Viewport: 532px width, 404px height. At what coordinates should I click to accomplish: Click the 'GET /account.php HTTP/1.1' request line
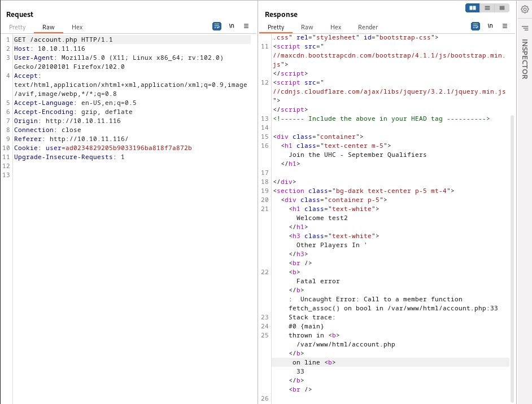pos(63,39)
